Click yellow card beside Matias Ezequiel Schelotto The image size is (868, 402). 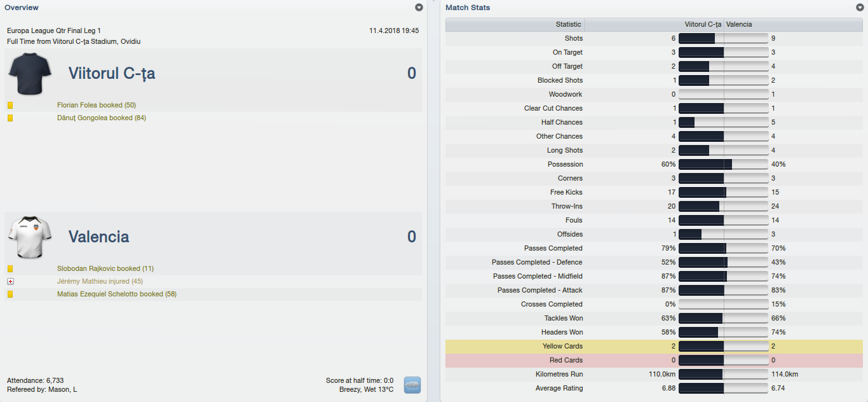(10, 295)
